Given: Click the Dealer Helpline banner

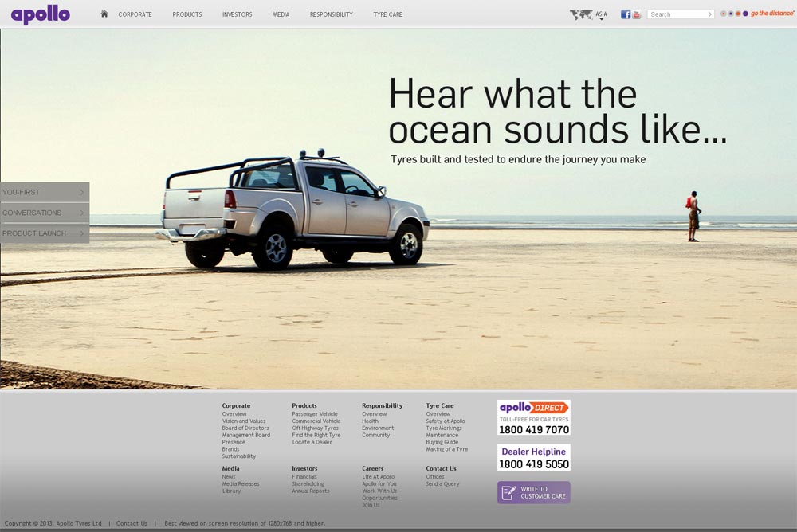Looking at the screenshot, I should [x=533, y=458].
